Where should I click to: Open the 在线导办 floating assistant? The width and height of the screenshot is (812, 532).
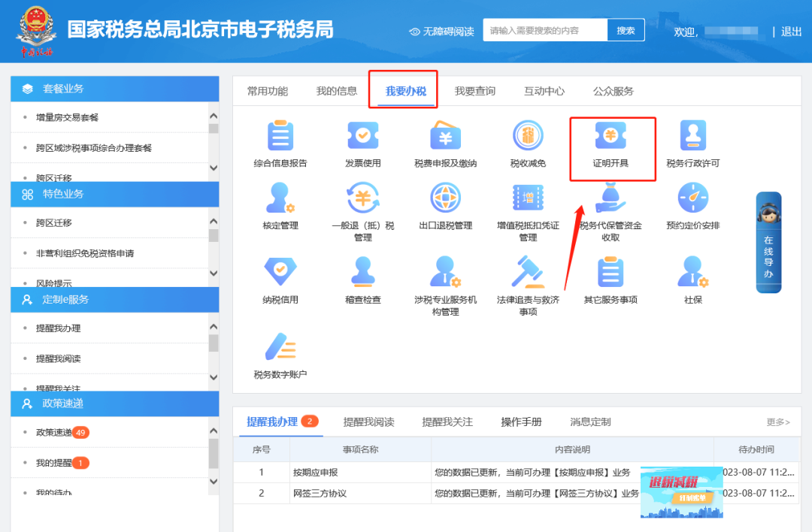[768, 242]
